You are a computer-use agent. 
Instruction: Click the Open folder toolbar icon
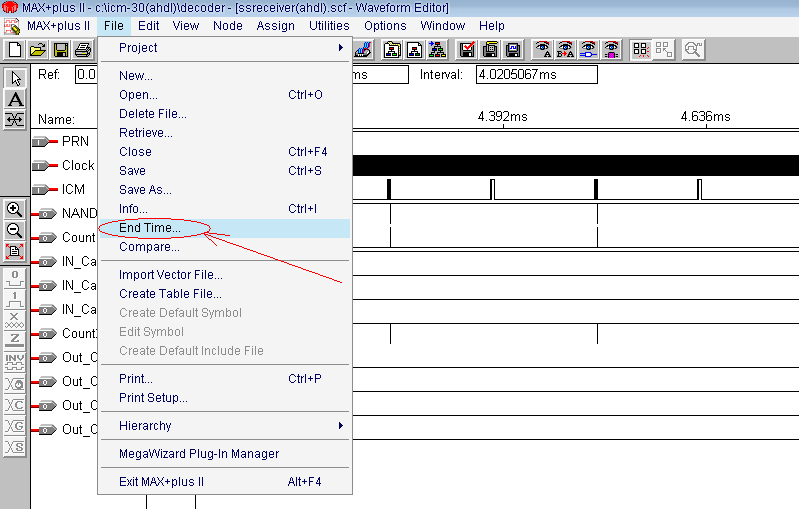coord(38,49)
